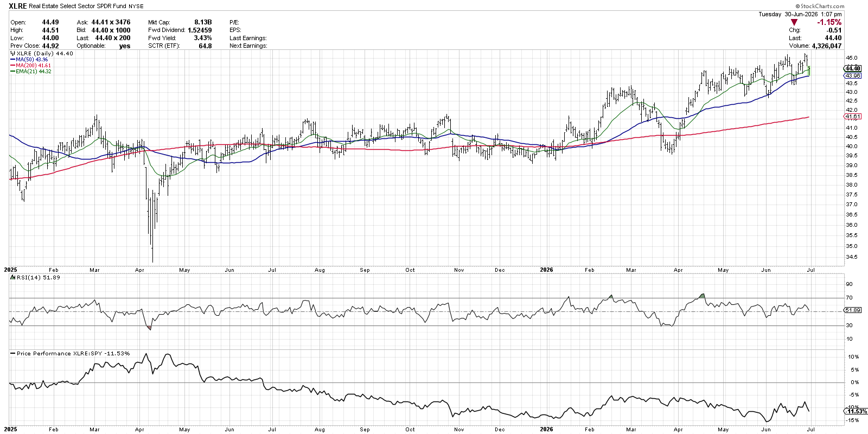Click the Volume value 4,326,047

tap(827, 46)
